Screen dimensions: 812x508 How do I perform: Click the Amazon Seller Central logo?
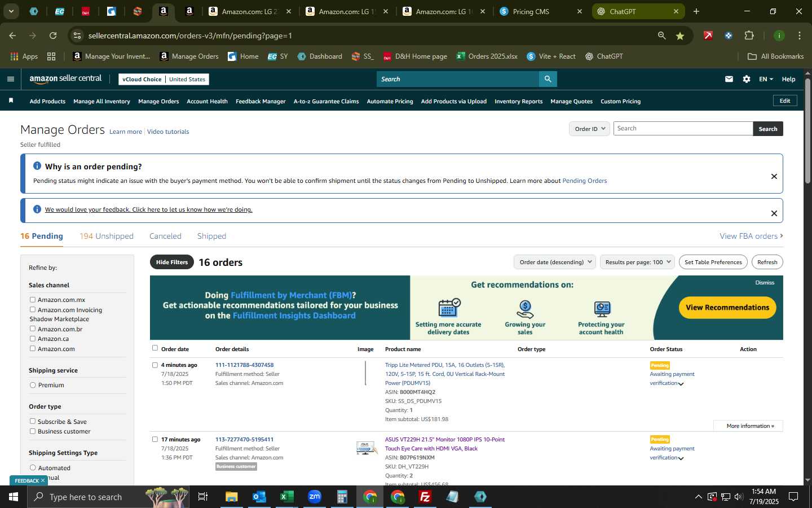(x=65, y=79)
